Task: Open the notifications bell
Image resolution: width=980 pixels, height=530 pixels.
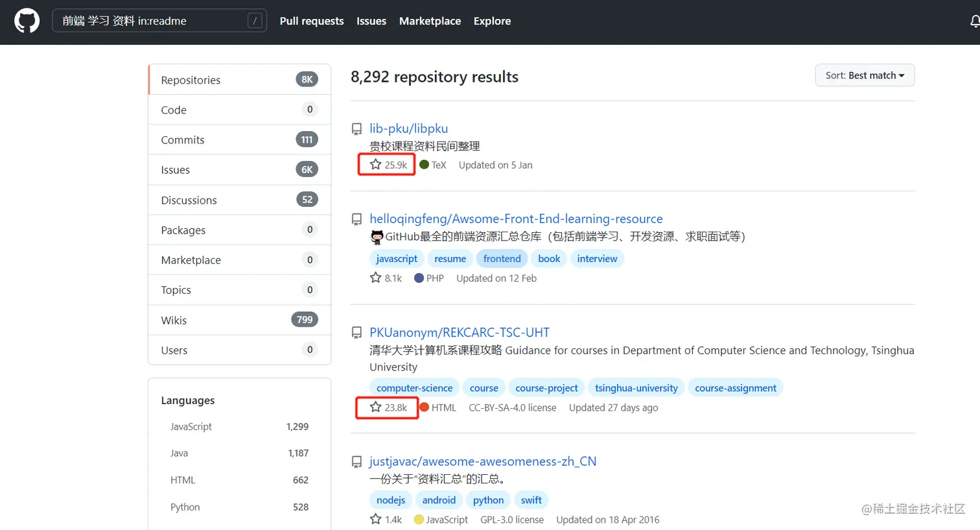Action: click(975, 21)
